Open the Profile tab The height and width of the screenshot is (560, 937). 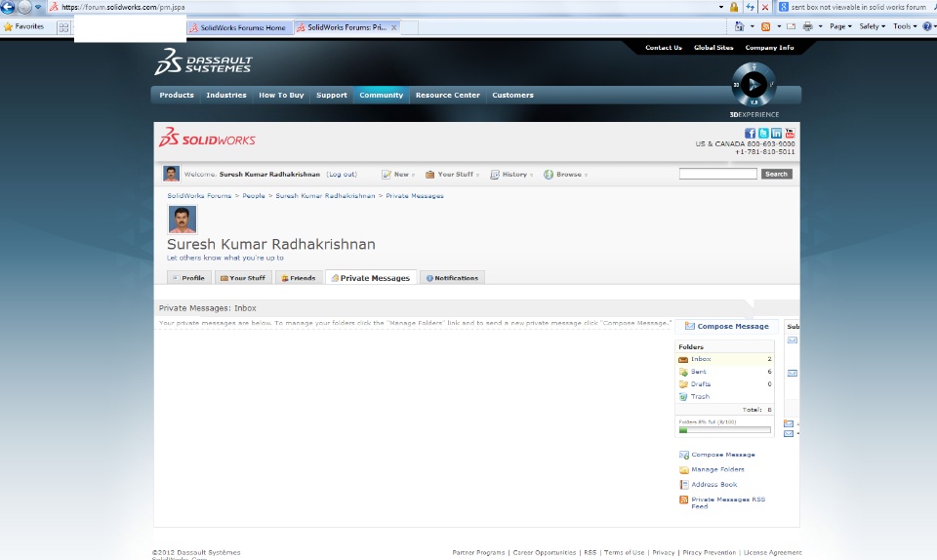(x=188, y=278)
